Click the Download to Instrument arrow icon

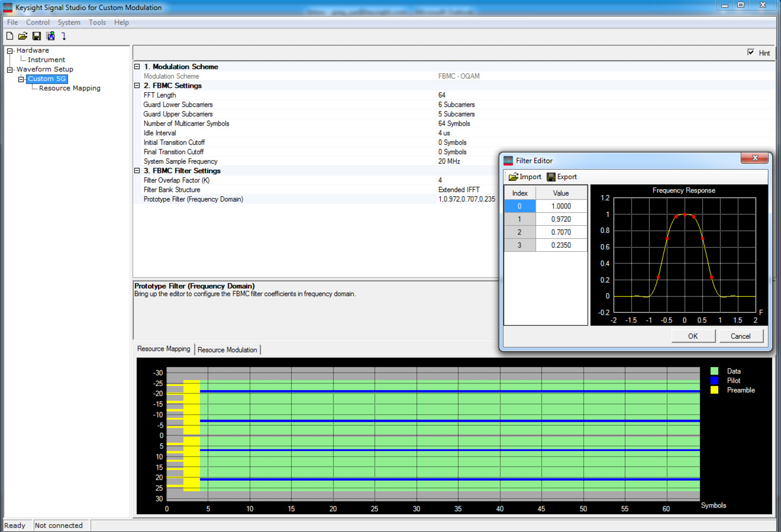click(64, 36)
